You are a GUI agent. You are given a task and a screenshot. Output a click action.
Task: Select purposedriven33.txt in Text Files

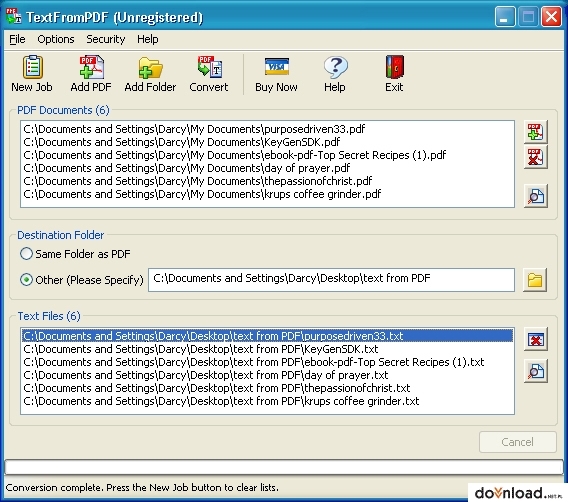click(x=267, y=336)
